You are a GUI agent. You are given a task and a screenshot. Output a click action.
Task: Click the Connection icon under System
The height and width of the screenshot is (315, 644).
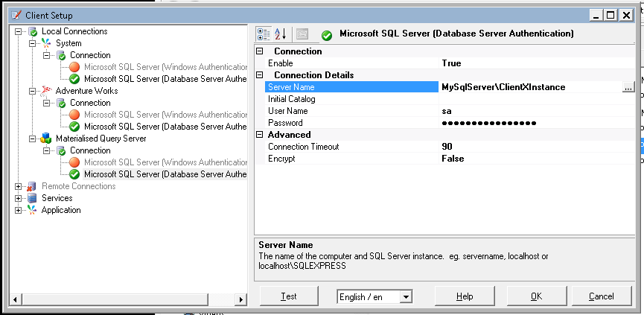(x=61, y=55)
